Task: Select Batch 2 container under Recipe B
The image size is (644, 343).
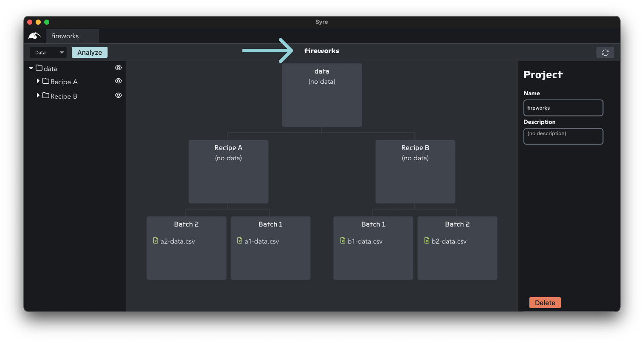Action: click(457, 248)
